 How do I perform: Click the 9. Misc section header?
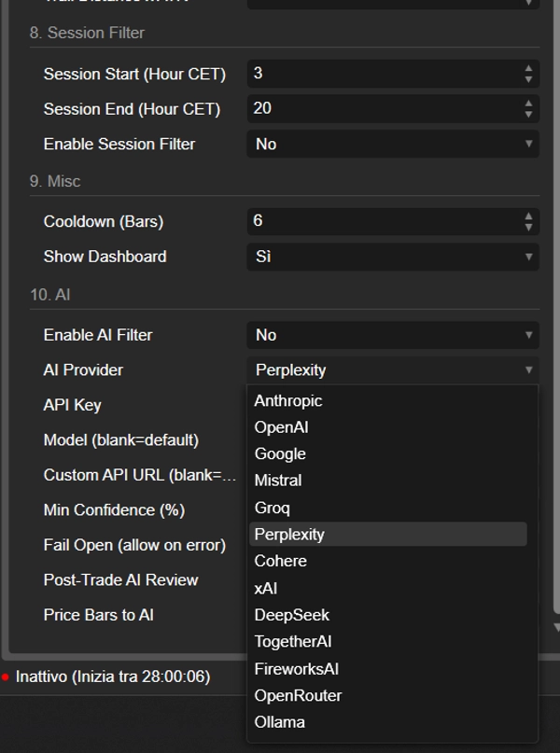tap(55, 182)
